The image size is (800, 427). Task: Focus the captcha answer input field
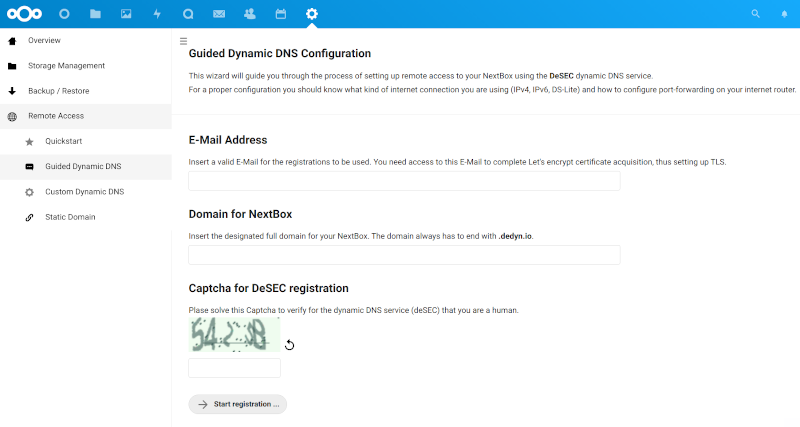click(234, 368)
